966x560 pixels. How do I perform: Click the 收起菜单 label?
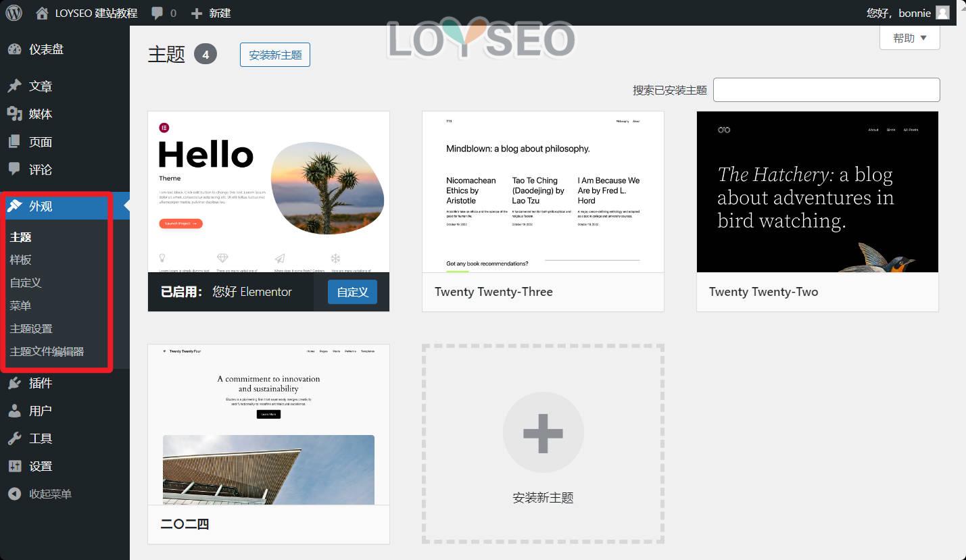[x=50, y=494]
